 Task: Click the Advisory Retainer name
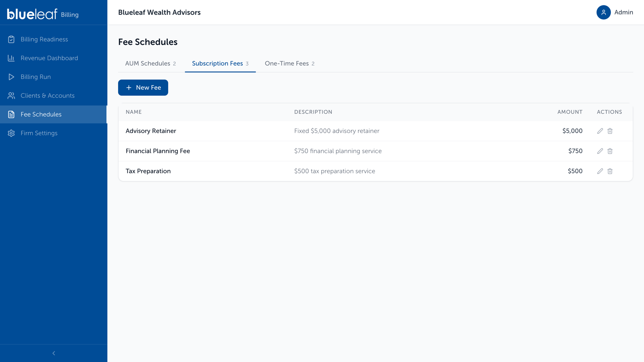click(x=151, y=131)
